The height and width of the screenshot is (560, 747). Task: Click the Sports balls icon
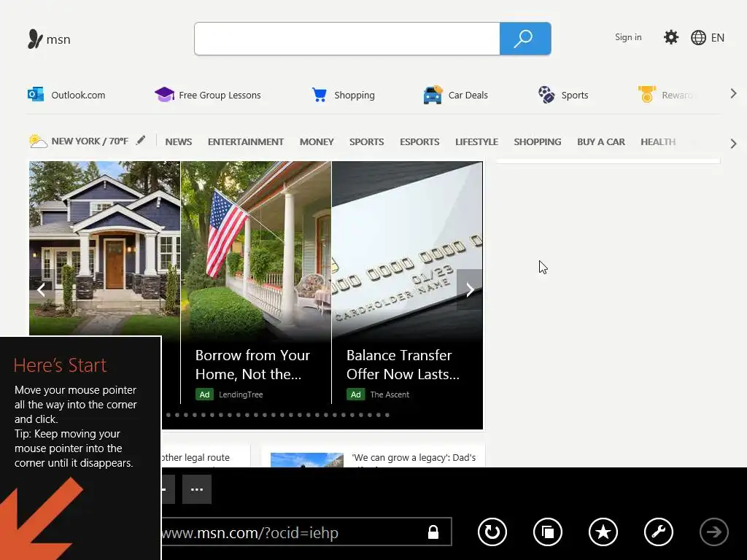point(546,94)
